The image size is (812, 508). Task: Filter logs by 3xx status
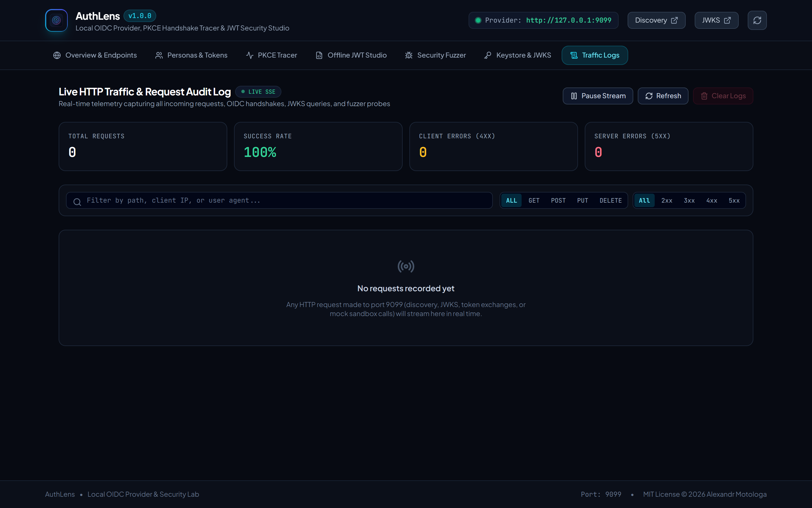(x=689, y=201)
